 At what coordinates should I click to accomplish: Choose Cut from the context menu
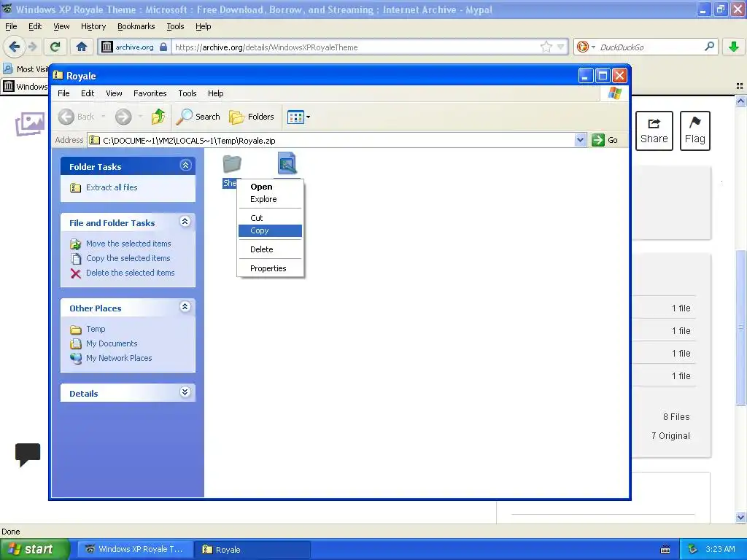point(270,218)
